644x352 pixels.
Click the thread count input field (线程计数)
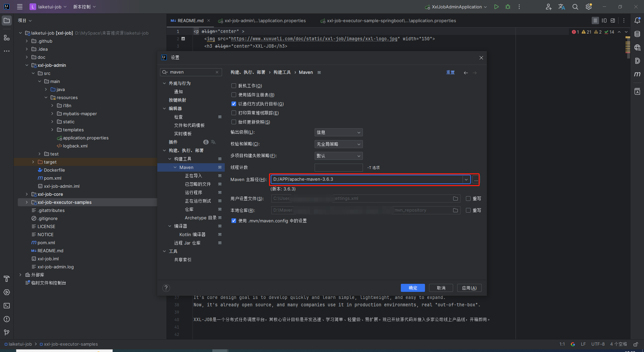338,167
